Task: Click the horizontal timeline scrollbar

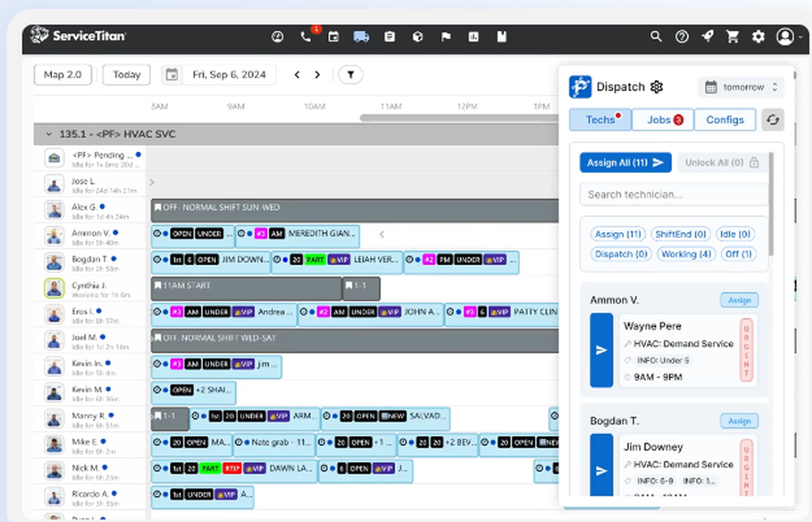Action: click(460, 118)
